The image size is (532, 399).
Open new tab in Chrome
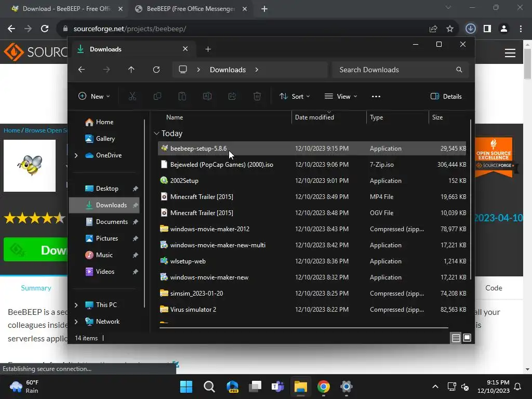[x=264, y=9]
